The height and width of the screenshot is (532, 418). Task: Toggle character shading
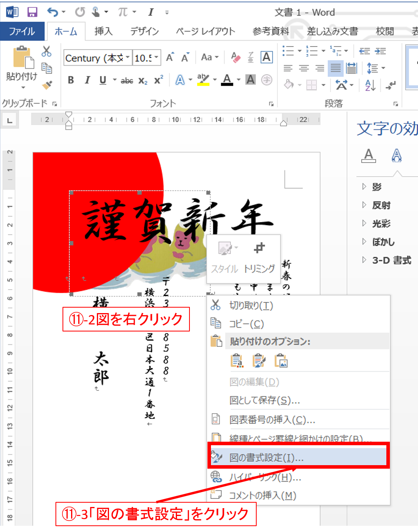point(250,80)
